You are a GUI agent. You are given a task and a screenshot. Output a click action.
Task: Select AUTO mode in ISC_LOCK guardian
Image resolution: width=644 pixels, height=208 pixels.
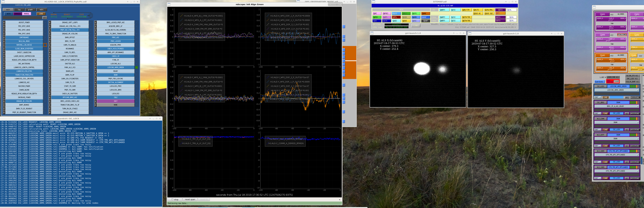point(9,14)
